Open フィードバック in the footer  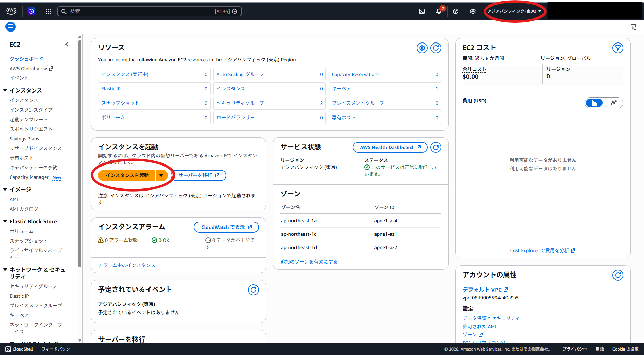tap(56, 349)
